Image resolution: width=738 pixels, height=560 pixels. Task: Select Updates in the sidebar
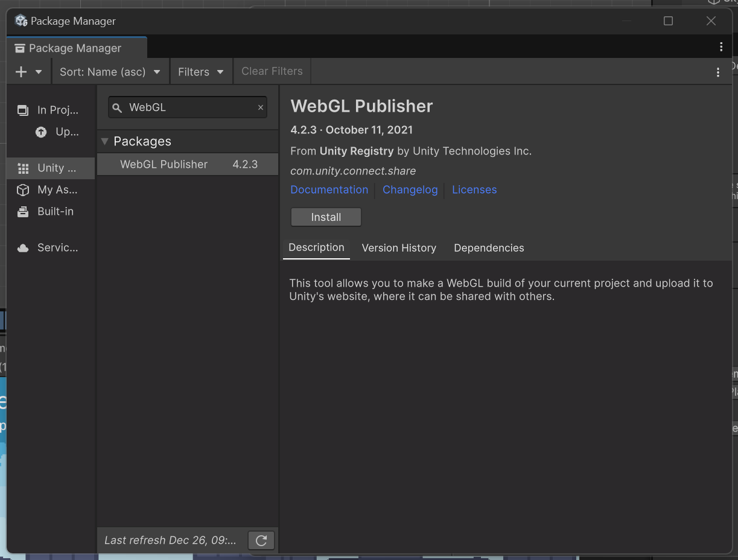(x=51, y=132)
